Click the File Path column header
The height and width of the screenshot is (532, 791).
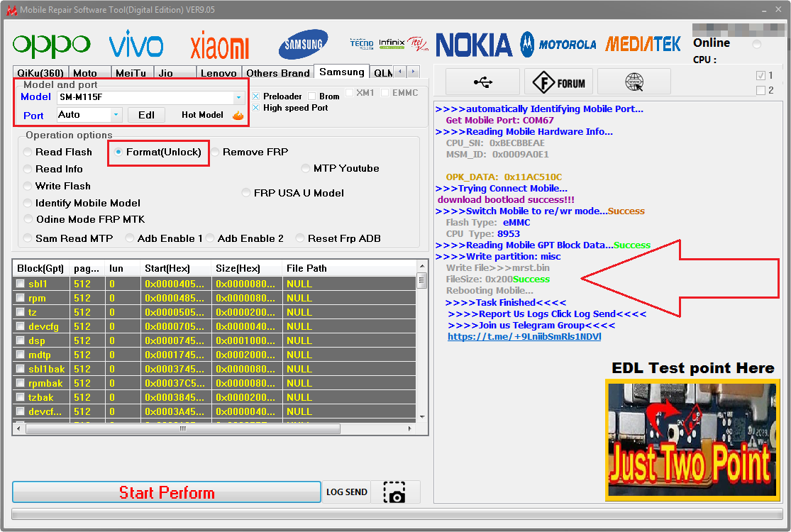[348, 268]
